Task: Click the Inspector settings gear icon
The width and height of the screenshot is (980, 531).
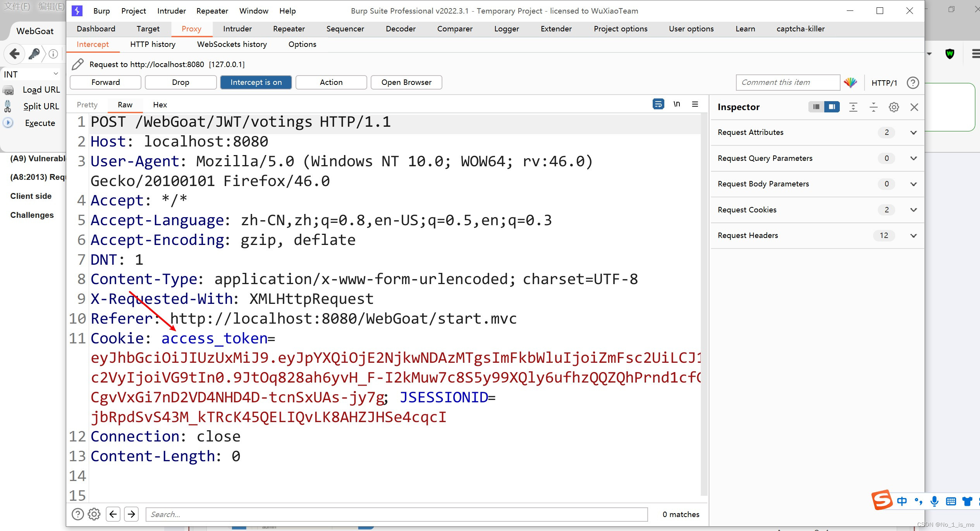Action: click(x=894, y=107)
